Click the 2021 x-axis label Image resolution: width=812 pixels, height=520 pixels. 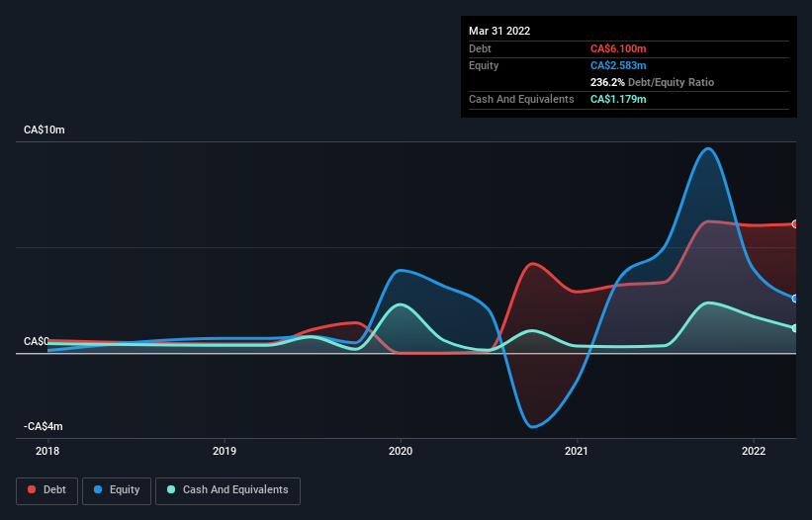[x=577, y=451]
